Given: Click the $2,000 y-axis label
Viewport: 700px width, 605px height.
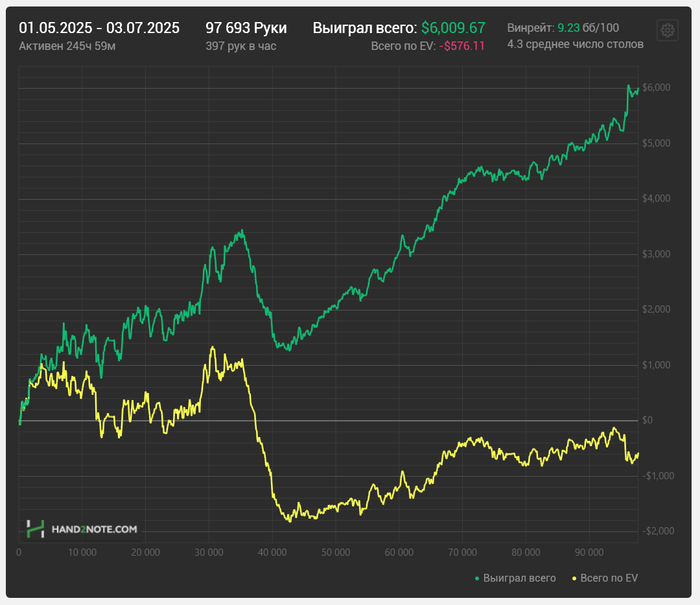Looking at the screenshot, I should [656, 309].
